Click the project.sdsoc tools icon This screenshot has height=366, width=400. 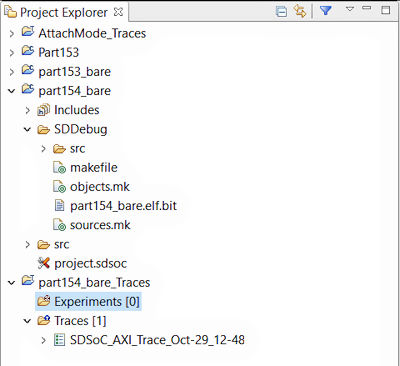tap(44, 263)
